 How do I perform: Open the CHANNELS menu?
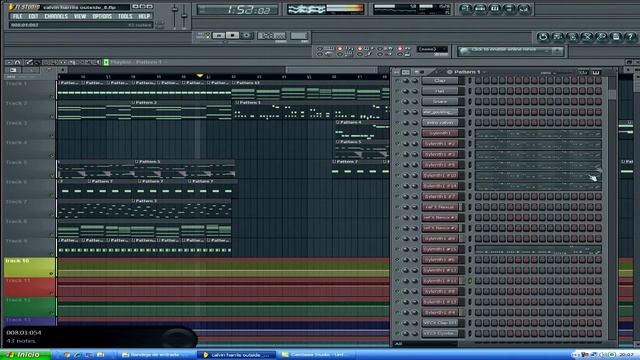56,16
